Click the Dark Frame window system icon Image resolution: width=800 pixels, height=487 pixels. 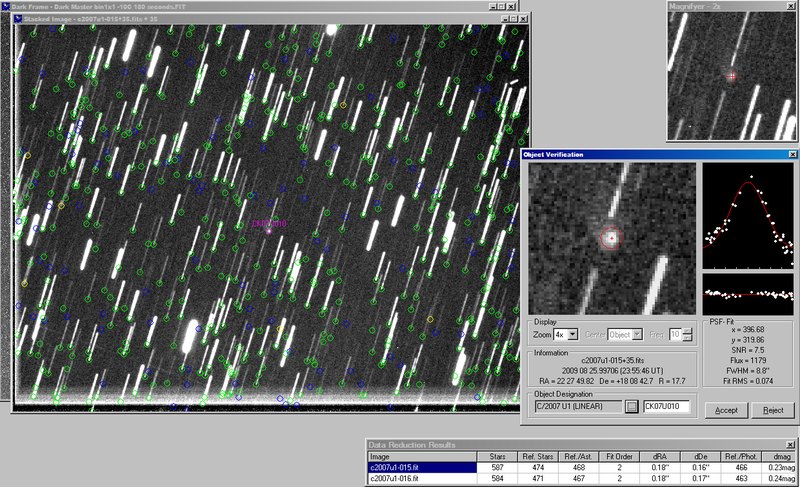(x=6, y=7)
